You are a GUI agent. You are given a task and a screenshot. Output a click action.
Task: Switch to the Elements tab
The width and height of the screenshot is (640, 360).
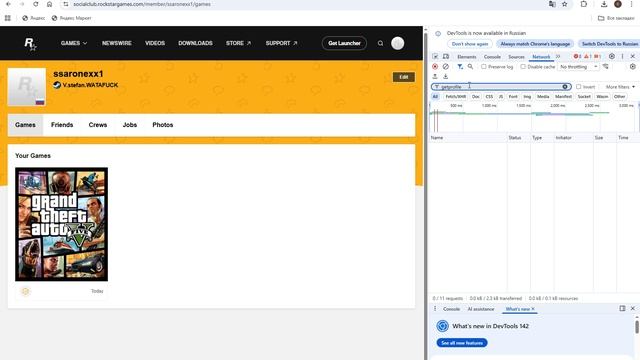tap(467, 57)
